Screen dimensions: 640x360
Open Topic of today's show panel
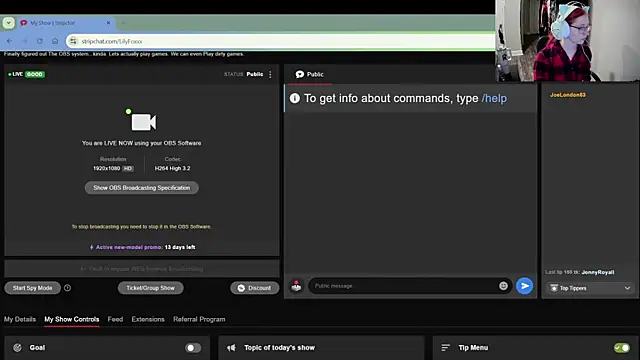pyautogui.click(x=321, y=348)
